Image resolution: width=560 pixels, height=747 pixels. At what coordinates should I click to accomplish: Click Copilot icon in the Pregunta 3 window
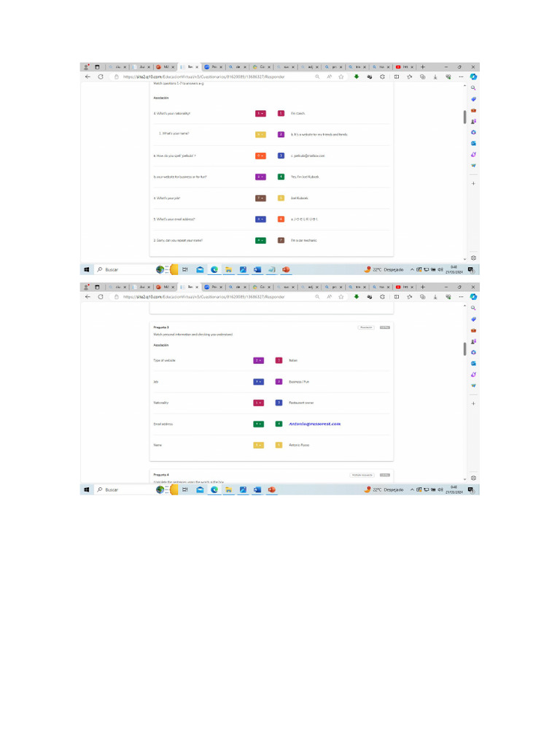(473, 297)
